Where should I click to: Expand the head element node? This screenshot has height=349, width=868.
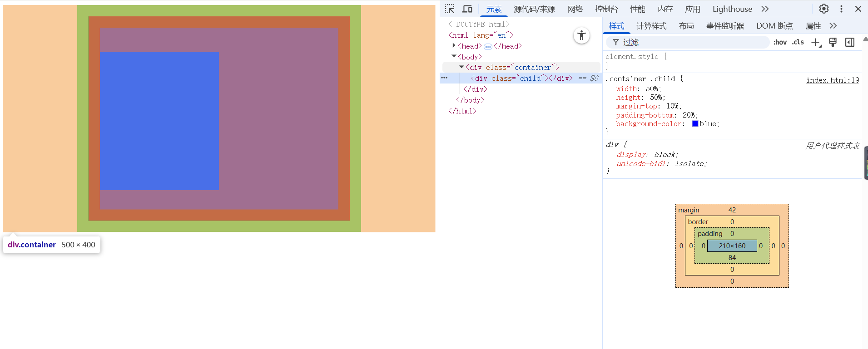coord(454,45)
